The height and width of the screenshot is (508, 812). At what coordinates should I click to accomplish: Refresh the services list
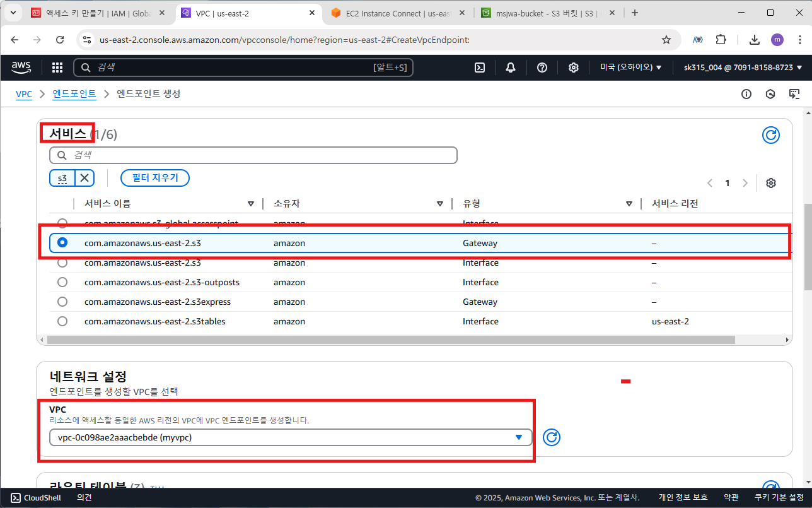coord(771,134)
